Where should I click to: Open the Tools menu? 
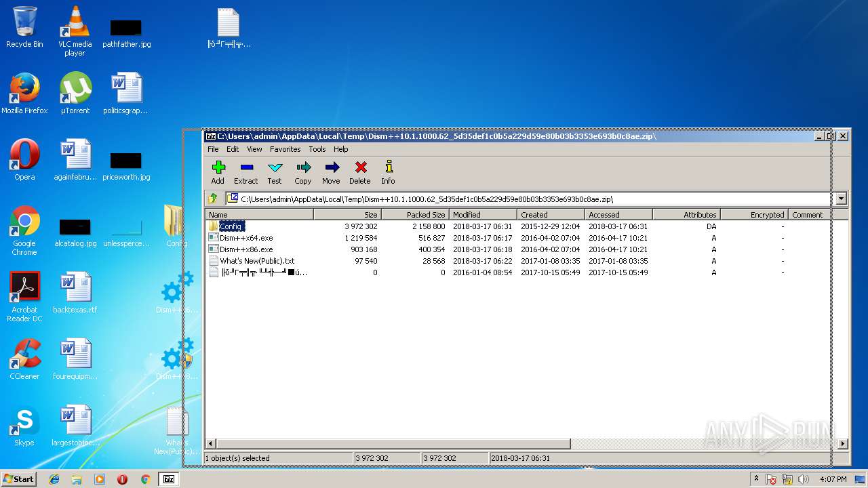[317, 149]
